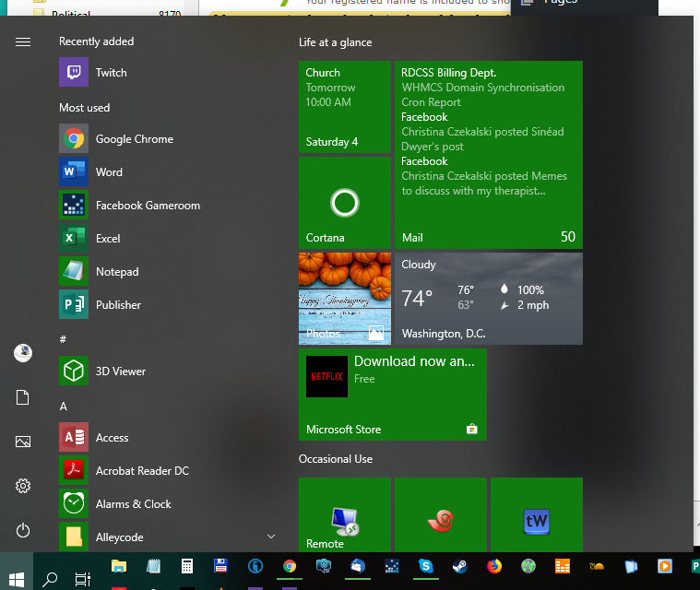Screen dimensions: 700x590
Task: Open Facebook Gameroom on taskbar
Action: point(392,566)
